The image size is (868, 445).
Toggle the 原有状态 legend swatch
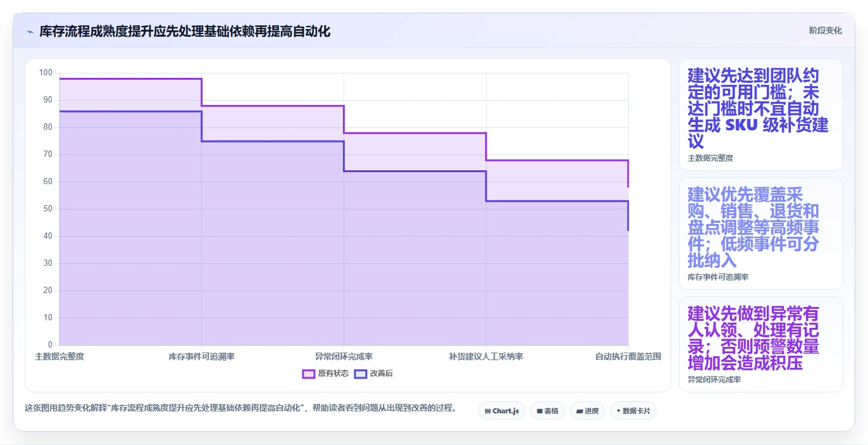pos(309,373)
